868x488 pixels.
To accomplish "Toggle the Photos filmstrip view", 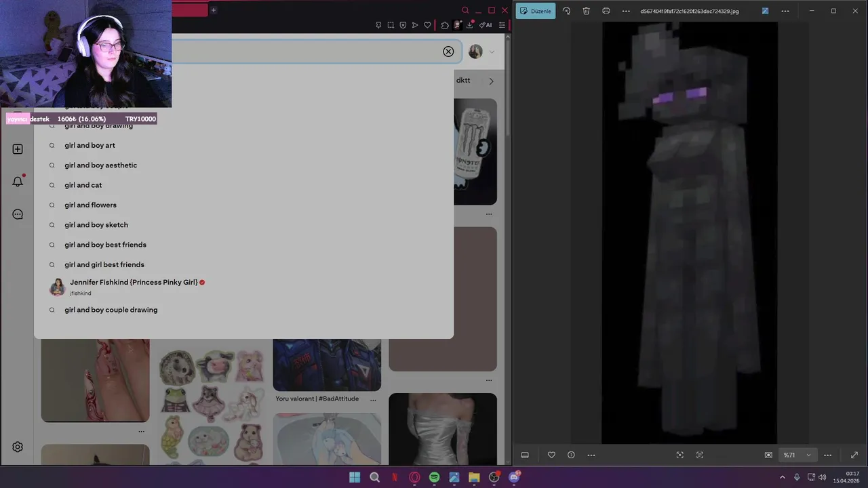I will coord(525,455).
